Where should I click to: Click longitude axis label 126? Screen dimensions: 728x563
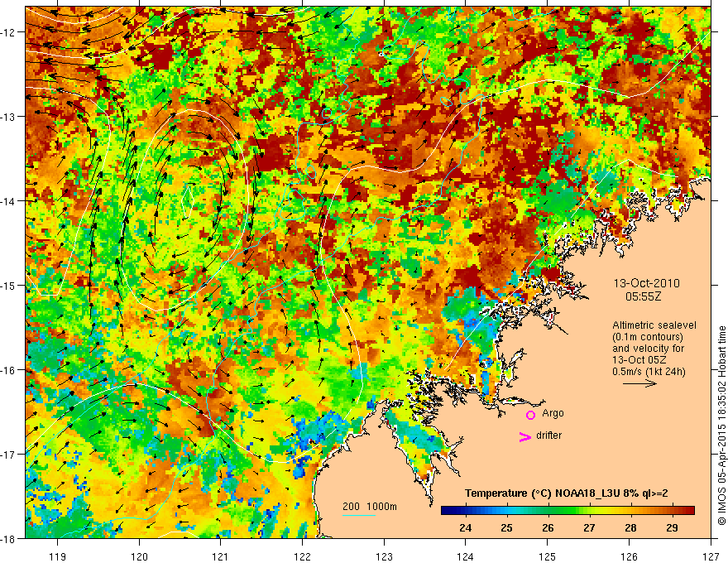pyautogui.click(x=629, y=556)
